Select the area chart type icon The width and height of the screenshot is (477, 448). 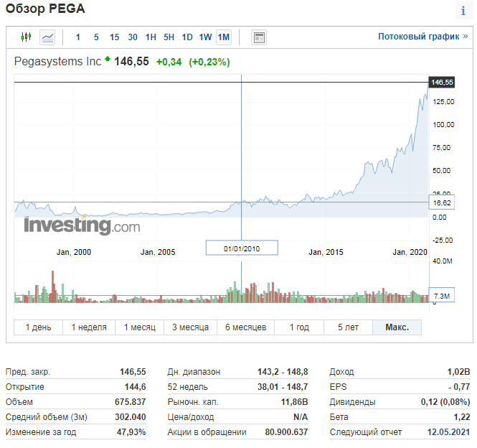pyautogui.click(x=47, y=37)
